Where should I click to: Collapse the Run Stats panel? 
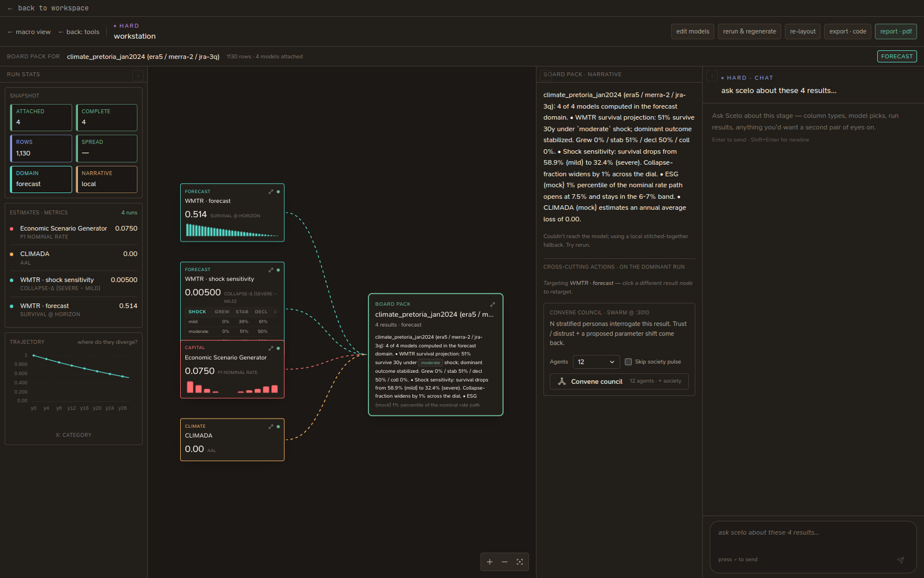pyautogui.click(x=138, y=75)
